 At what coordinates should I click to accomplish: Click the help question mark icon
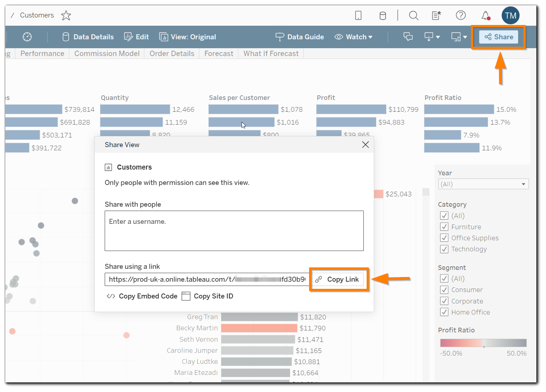click(461, 15)
